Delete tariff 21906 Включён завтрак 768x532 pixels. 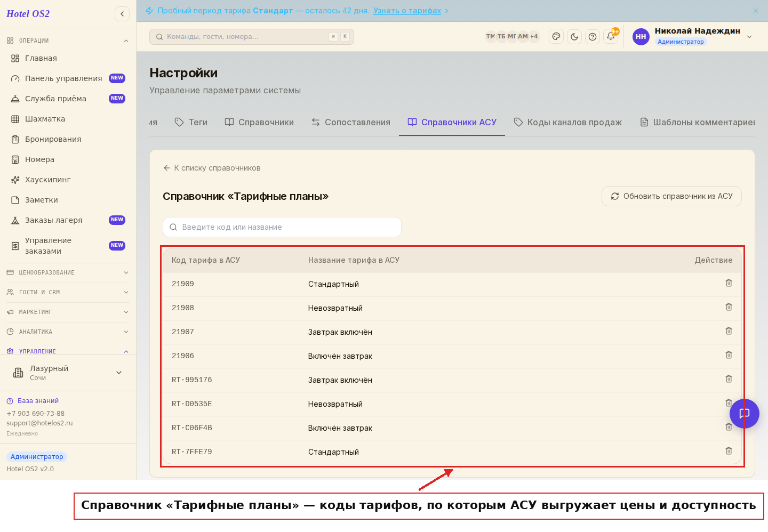729,355
